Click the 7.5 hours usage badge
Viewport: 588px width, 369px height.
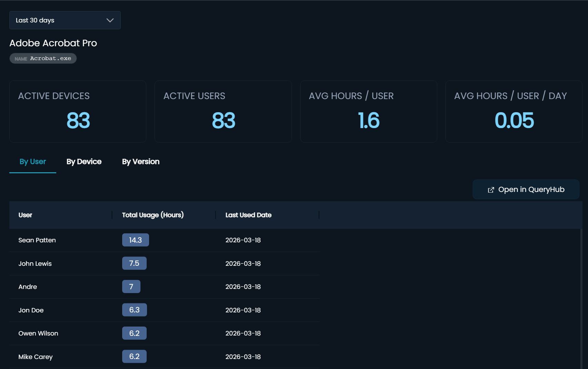(134, 263)
